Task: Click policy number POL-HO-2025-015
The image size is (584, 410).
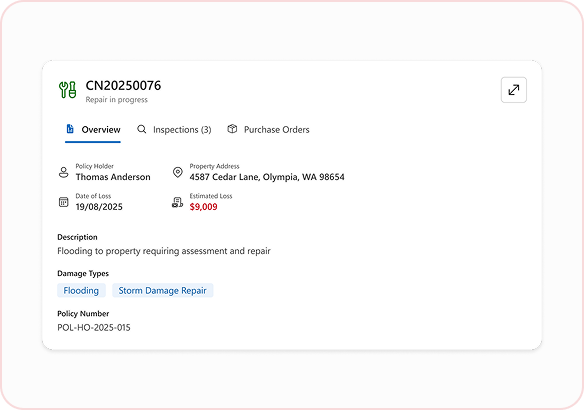Action: point(94,327)
